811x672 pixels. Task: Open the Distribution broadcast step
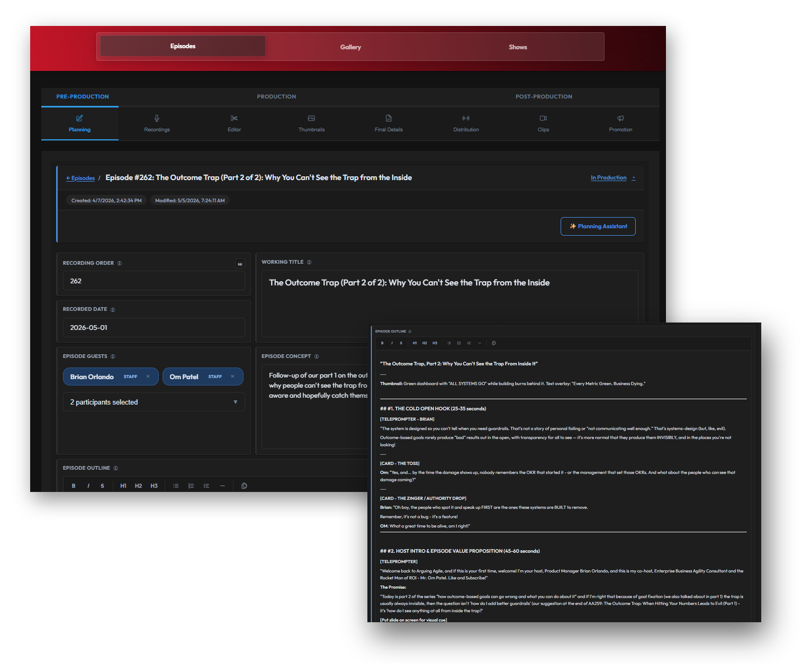(466, 123)
